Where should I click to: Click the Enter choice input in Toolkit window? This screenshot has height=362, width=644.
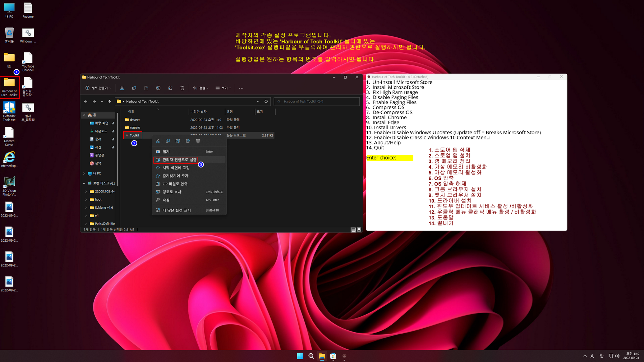pyautogui.click(x=390, y=158)
